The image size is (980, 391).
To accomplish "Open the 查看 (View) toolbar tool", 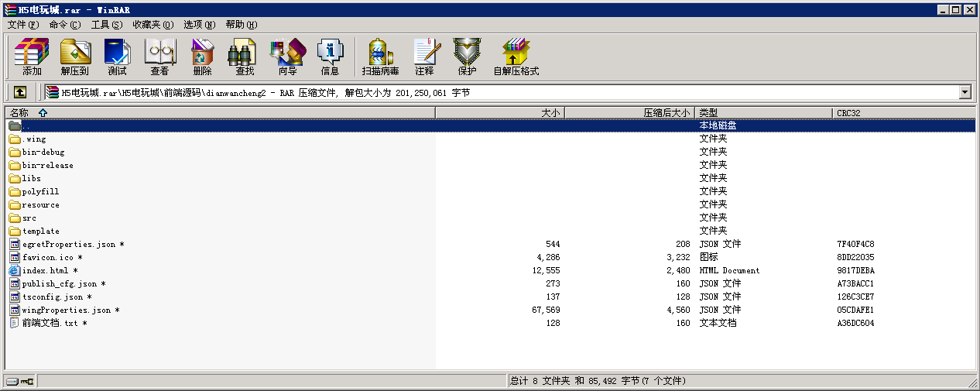I will 159,56.
